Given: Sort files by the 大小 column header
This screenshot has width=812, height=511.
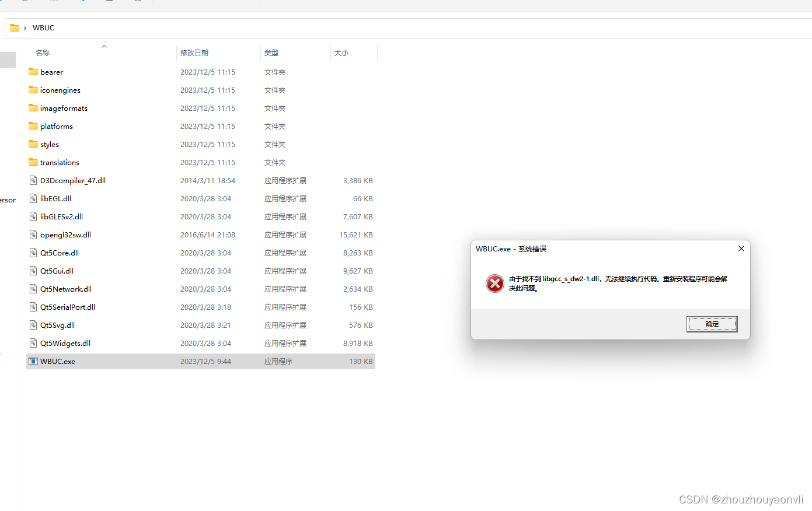Looking at the screenshot, I should (341, 52).
